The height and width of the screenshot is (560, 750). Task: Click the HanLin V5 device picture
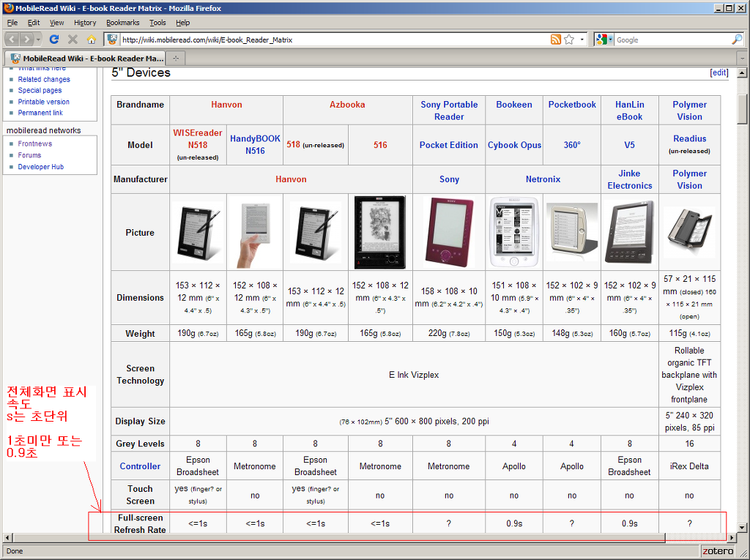coord(629,232)
